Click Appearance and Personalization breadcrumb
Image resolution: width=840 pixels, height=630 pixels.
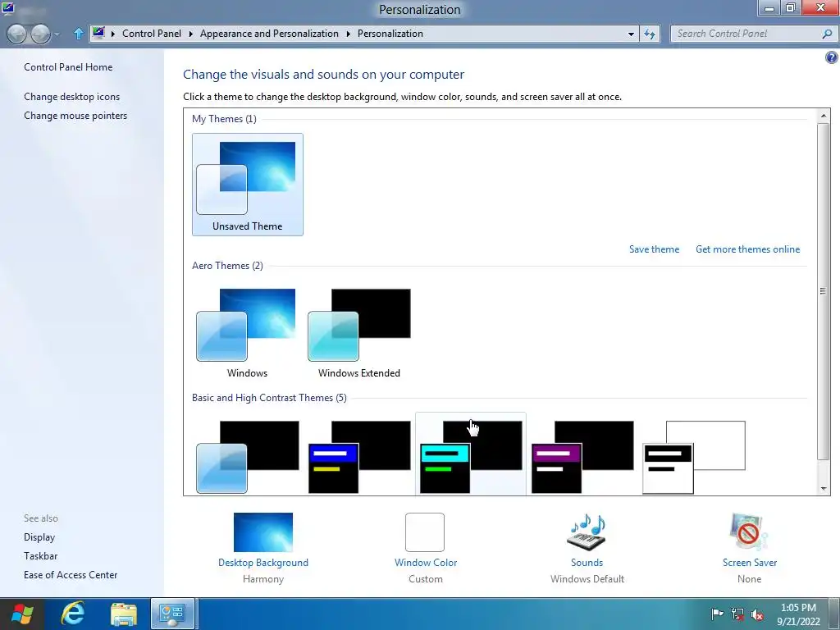pyautogui.click(x=269, y=33)
